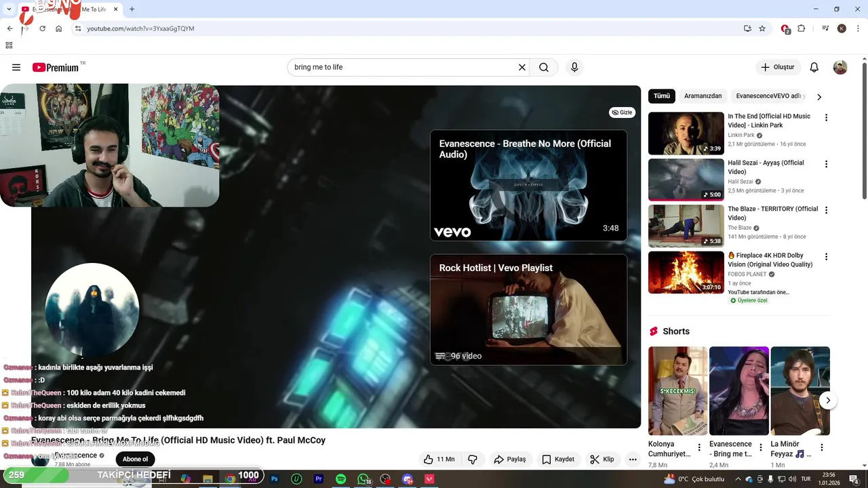
Task: Select the Tümü filter chip
Action: (662, 96)
